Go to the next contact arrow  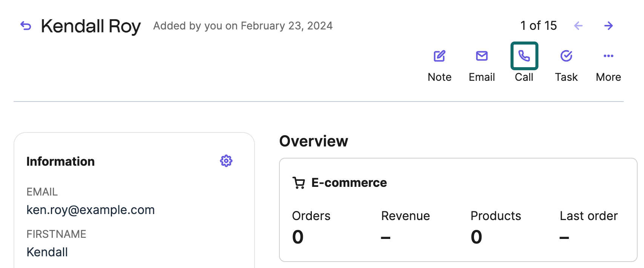608,26
